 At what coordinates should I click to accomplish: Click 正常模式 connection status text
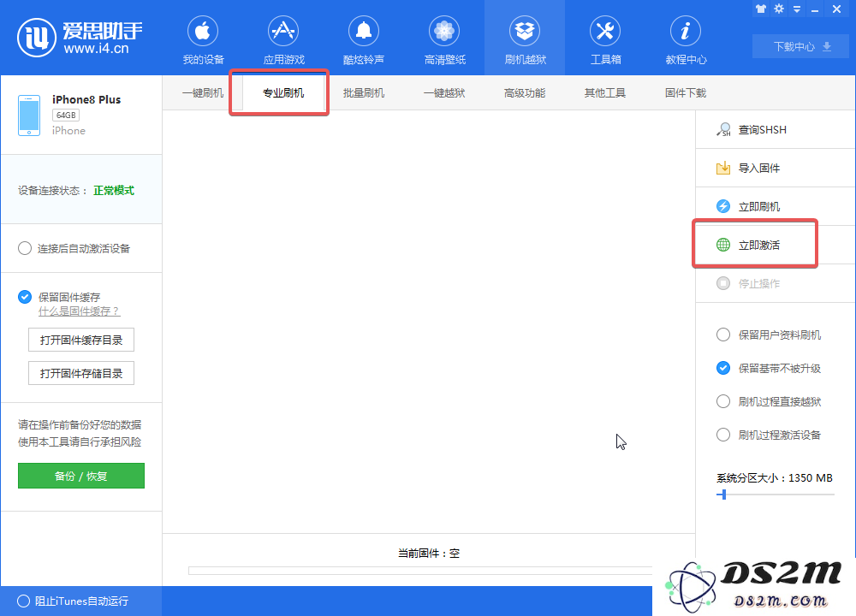pyautogui.click(x=114, y=191)
